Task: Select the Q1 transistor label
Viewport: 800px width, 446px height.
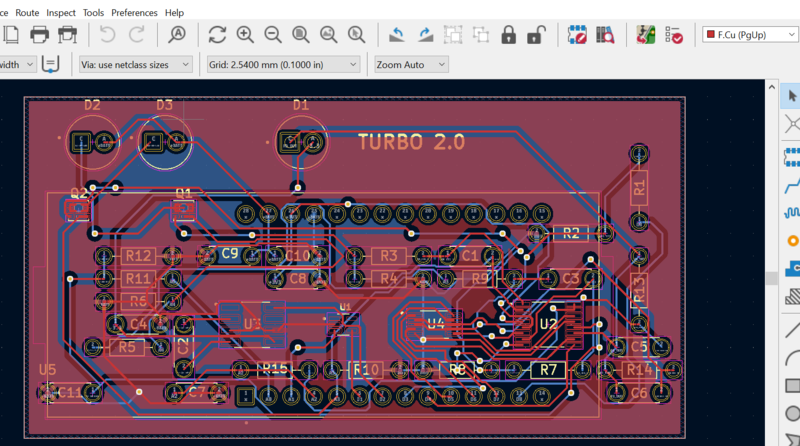Action: [x=184, y=193]
